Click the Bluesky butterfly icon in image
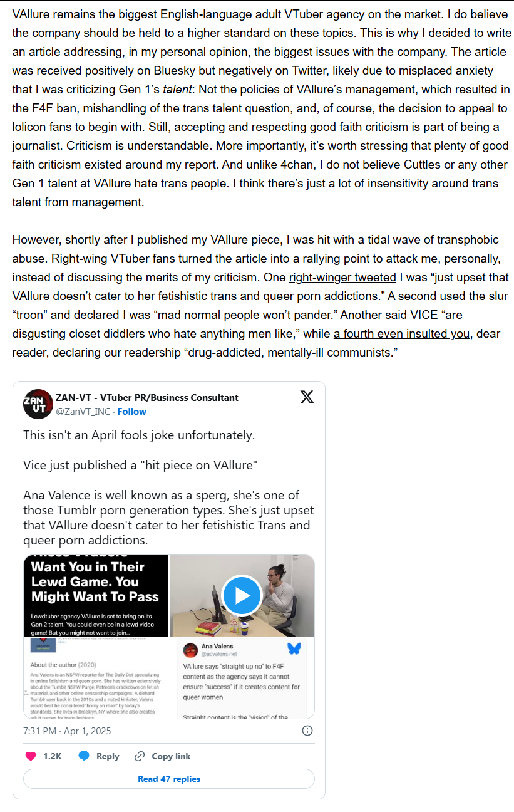This screenshot has height=812, width=514. click(x=294, y=648)
